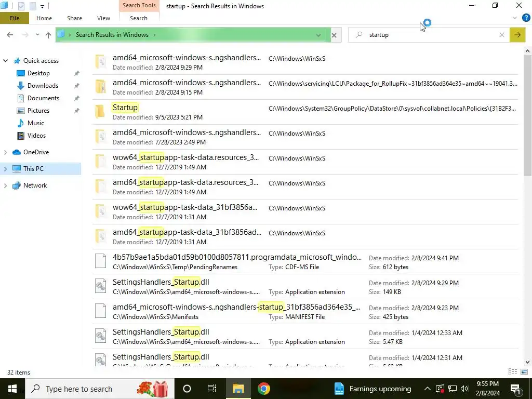532x399 pixels.
Task: Show hidden system tray icons
Action: click(428, 389)
